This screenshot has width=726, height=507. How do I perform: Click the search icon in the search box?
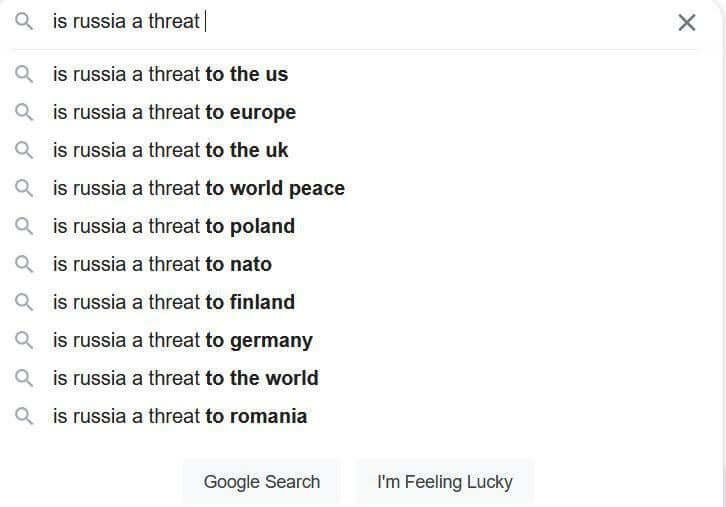click(x=24, y=21)
